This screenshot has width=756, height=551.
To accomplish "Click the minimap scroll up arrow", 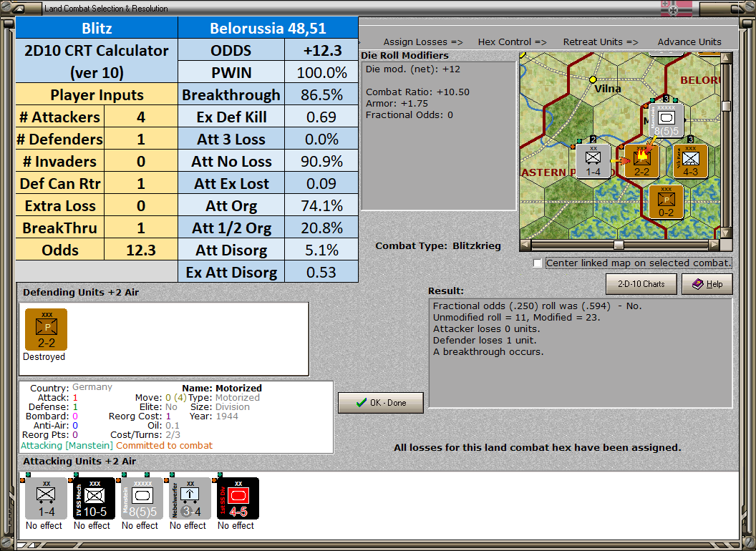I will pyautogui.click(x=727, y=59).
